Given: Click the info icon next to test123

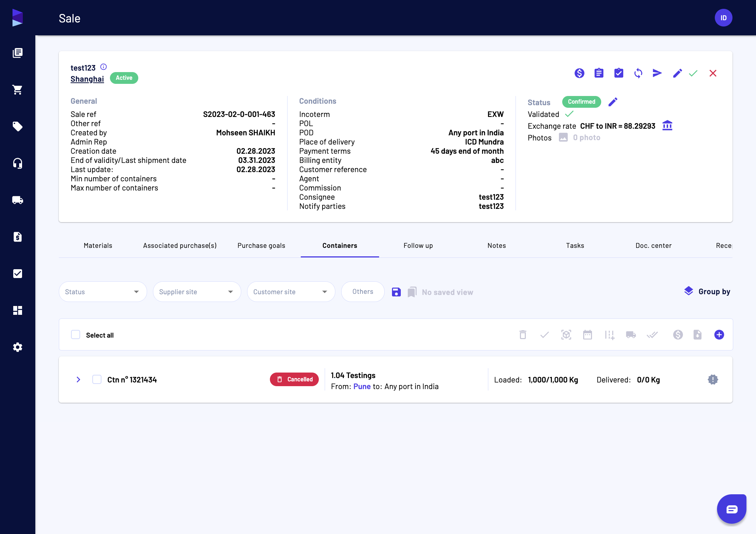Looking at the screenshot, I should tap(104, 67).
